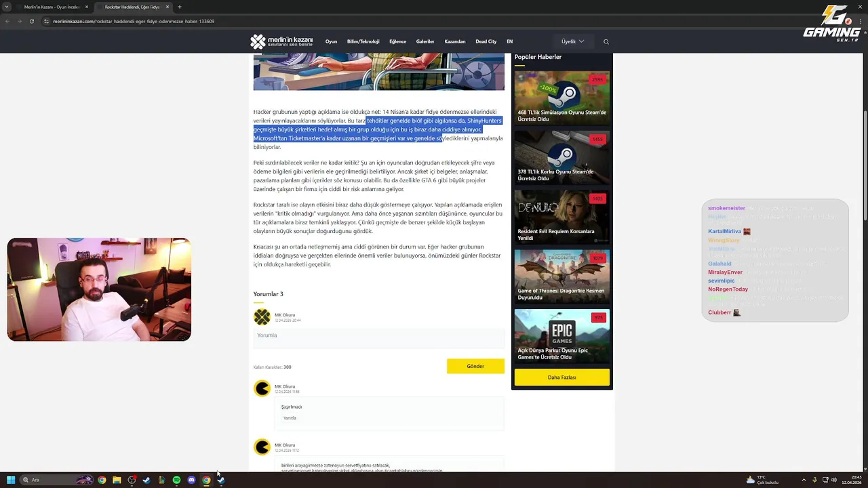
Task: Open the site search magnifier icon
Action: 606,42
